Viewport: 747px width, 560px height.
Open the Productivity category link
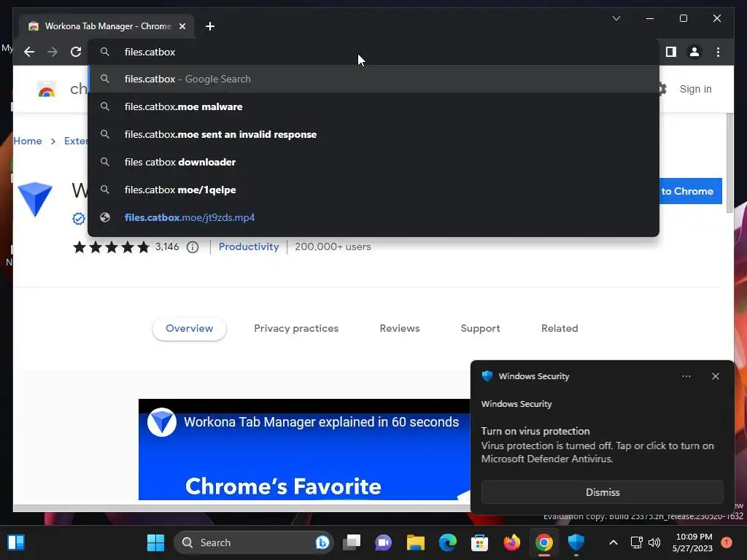(249, 246)
